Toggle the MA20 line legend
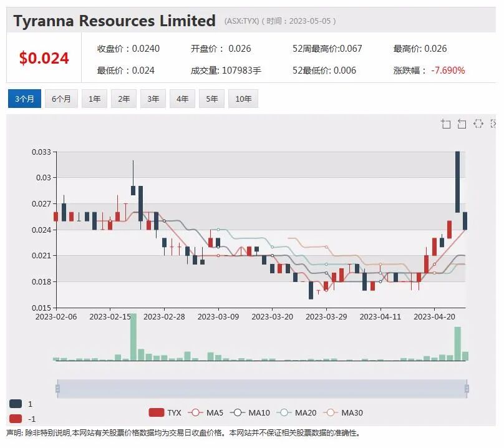Screen dimensions: 504x448 tap(297, 412)
